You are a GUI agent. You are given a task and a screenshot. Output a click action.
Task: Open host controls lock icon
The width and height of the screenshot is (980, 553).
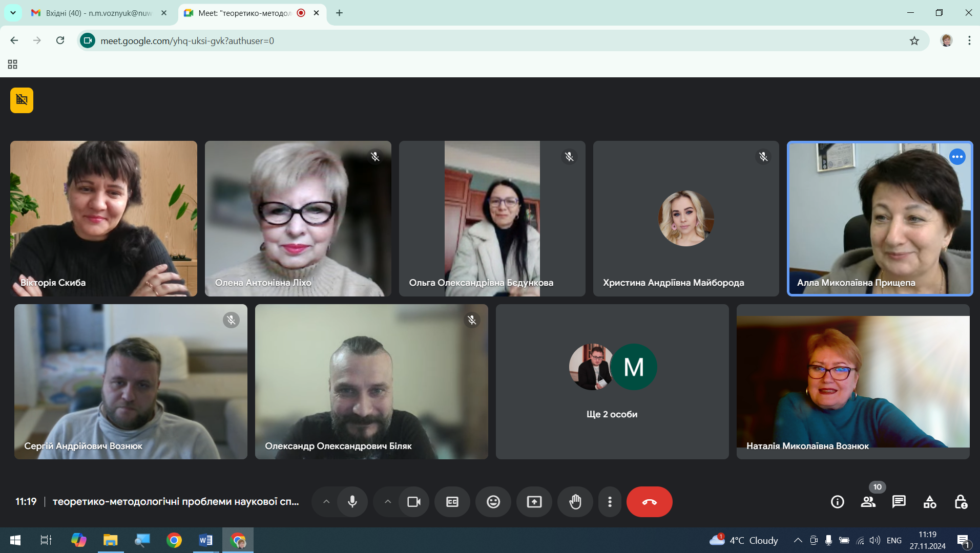[961, 502]
